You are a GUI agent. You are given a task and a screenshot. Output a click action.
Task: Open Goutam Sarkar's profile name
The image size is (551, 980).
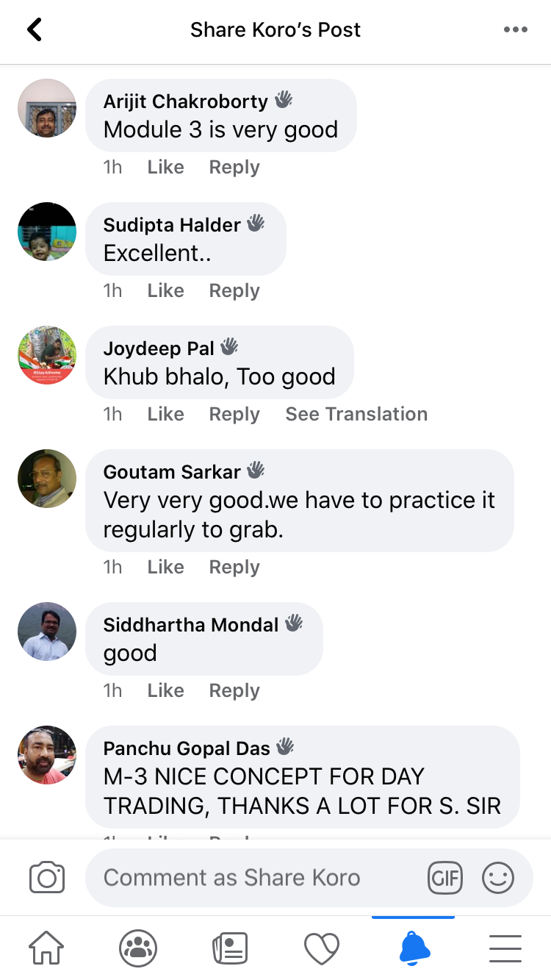[173, 471]
